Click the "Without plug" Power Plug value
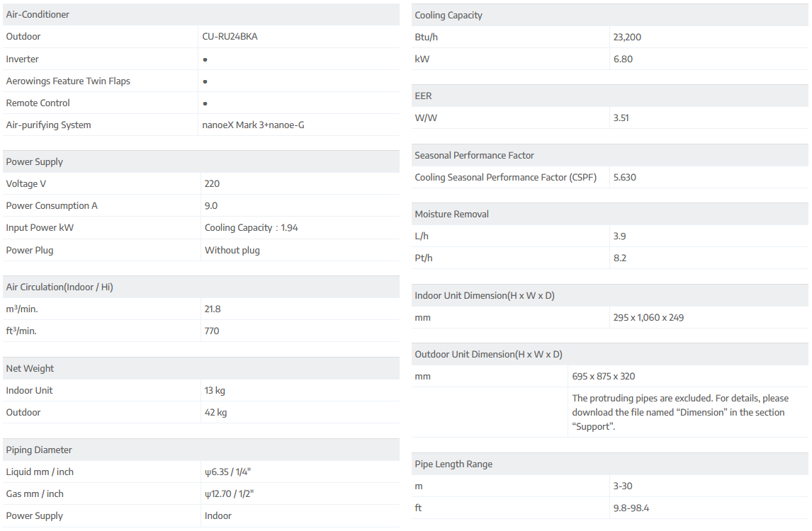 [232, 251]
